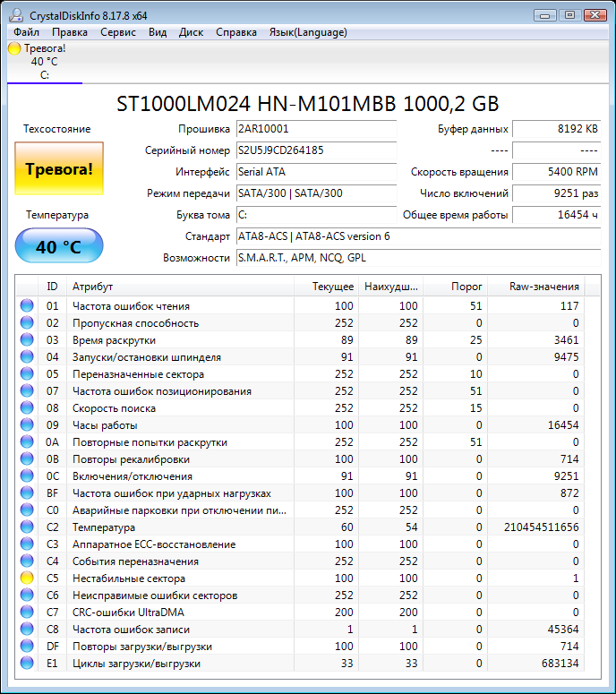This screenshot has height=694, width=616.
Task: Open the Сервис menu
Action: point(117,32)
